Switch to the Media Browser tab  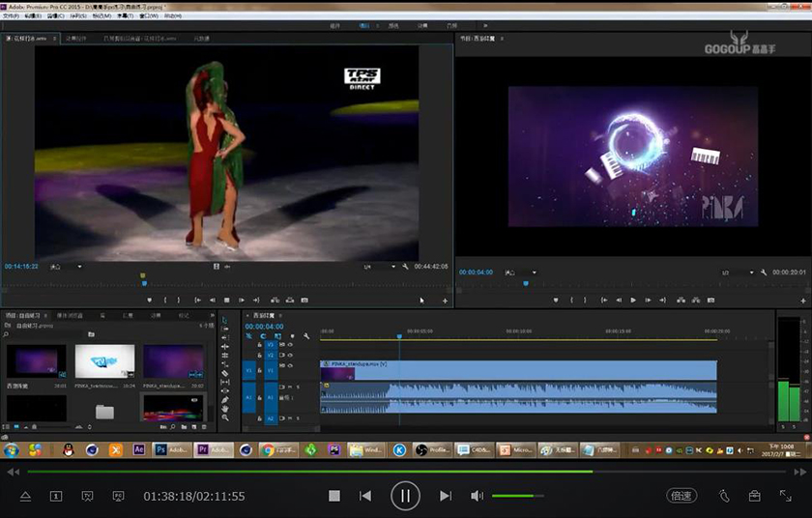point(70,316)
